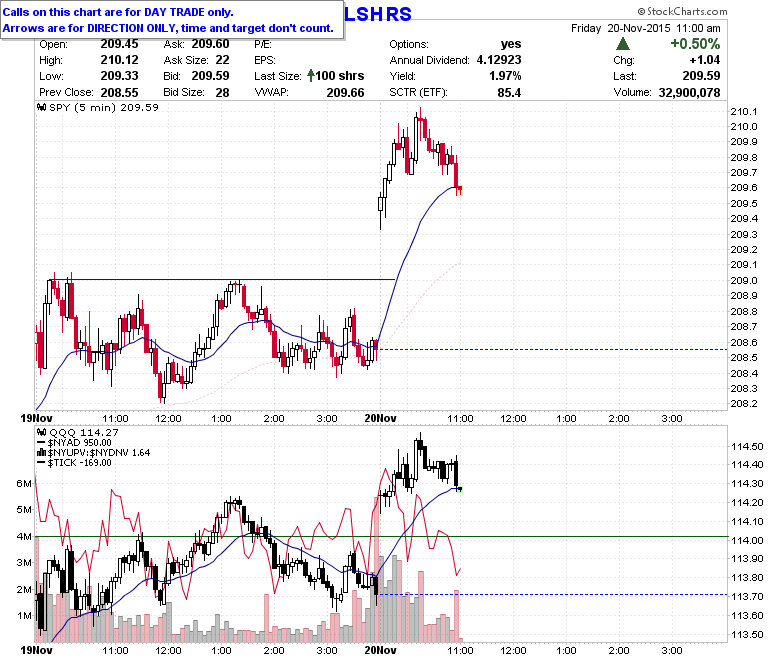780x659 pixels.
Task: Click the Open value 209.45
Action: pos(119,44)
